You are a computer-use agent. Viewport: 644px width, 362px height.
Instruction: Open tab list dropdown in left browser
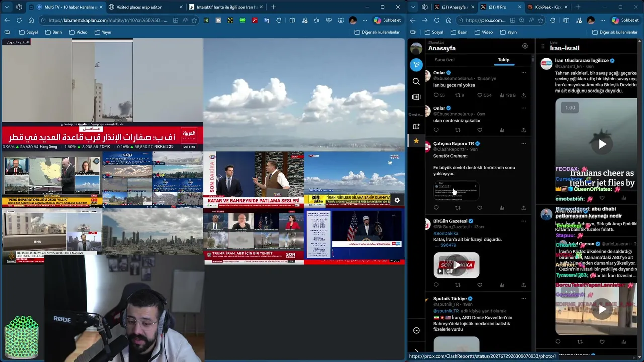(7, 7)
